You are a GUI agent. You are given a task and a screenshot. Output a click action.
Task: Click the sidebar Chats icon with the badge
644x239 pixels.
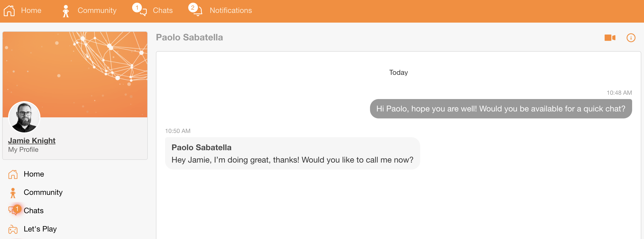(x=14, y=210)
